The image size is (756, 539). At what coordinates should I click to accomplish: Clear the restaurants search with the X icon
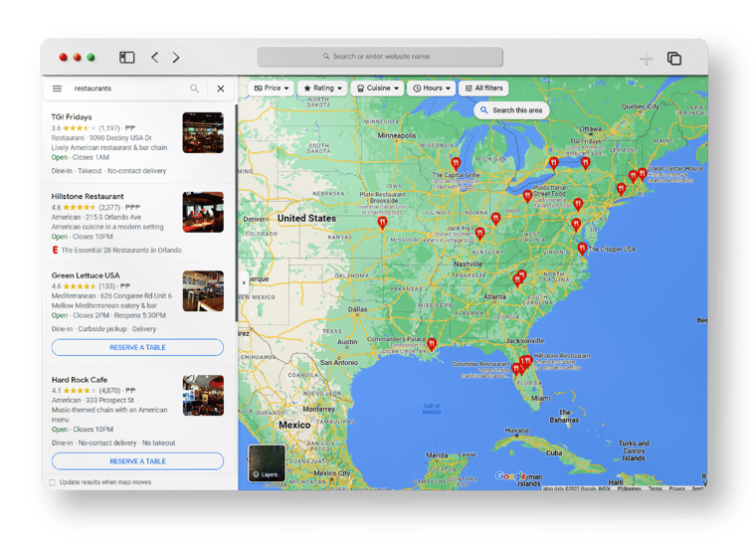click(x=221, y=89)
